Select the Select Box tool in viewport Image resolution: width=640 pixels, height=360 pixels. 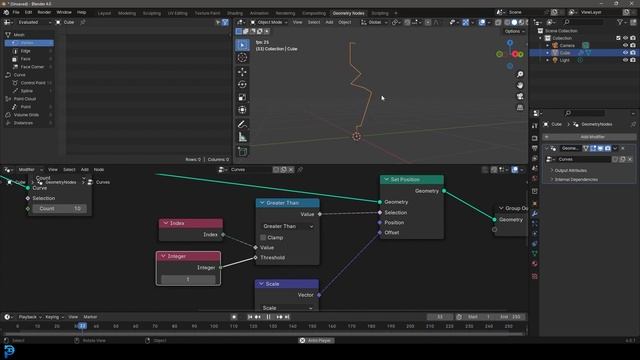(242, 45)
